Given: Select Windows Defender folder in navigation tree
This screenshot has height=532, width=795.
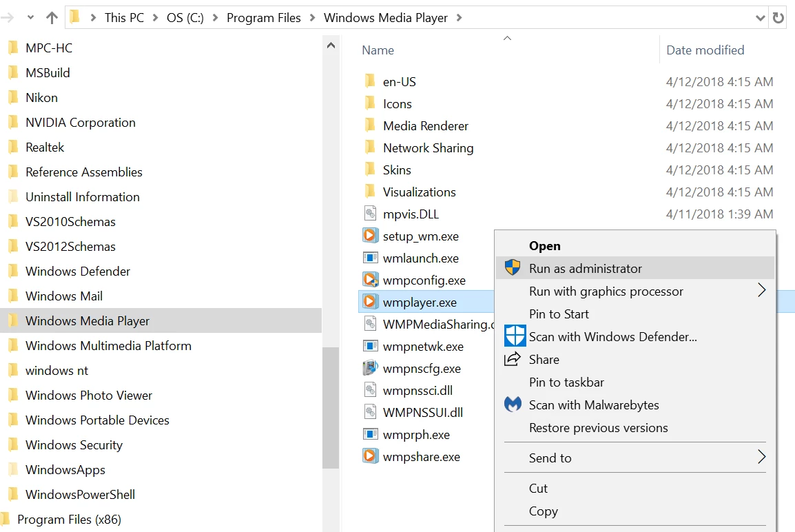Looking at the screenshot, I should [78, 271].
